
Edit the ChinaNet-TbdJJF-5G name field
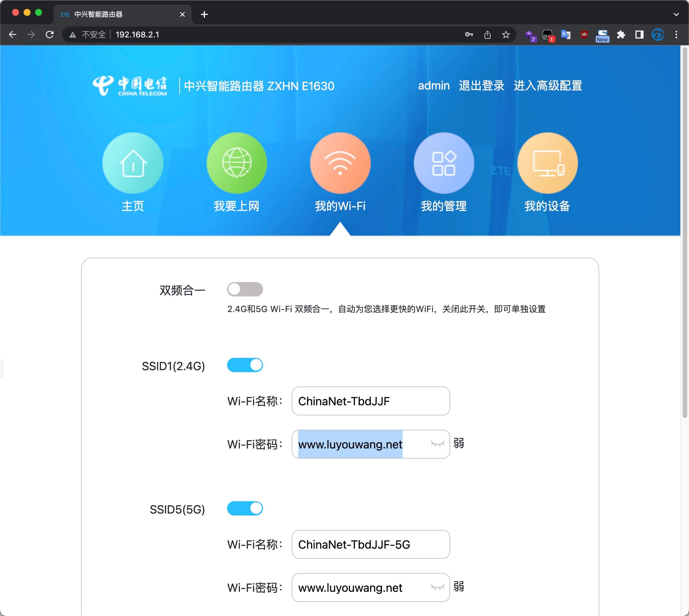(371, 545)
